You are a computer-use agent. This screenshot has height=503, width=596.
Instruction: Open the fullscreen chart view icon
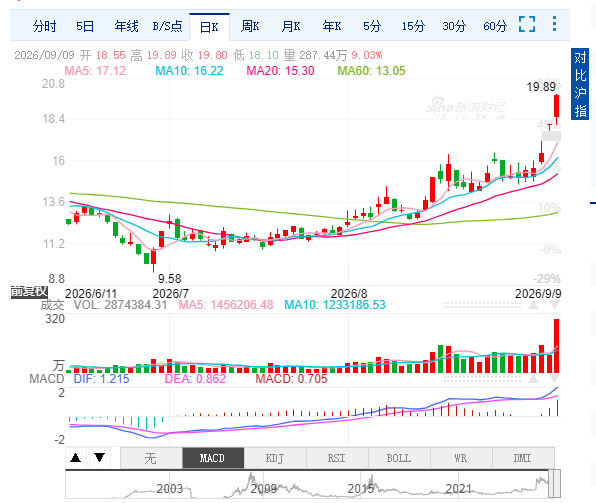click(527, 25)
